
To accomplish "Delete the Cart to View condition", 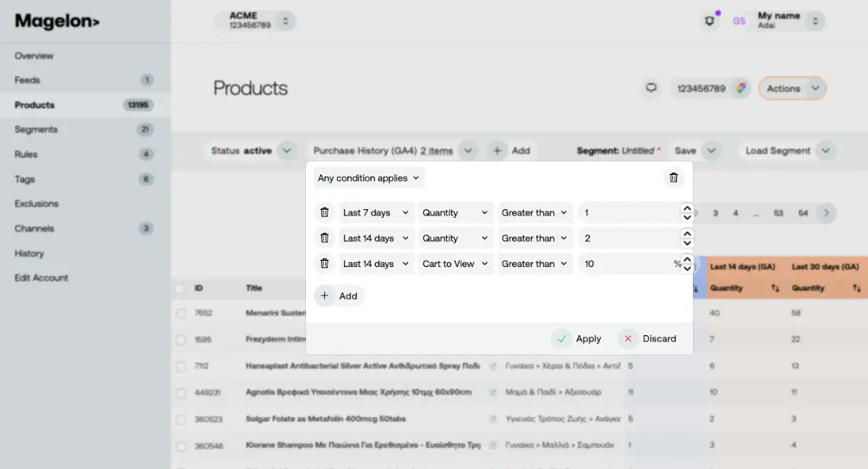I will [x=325, y=263].
